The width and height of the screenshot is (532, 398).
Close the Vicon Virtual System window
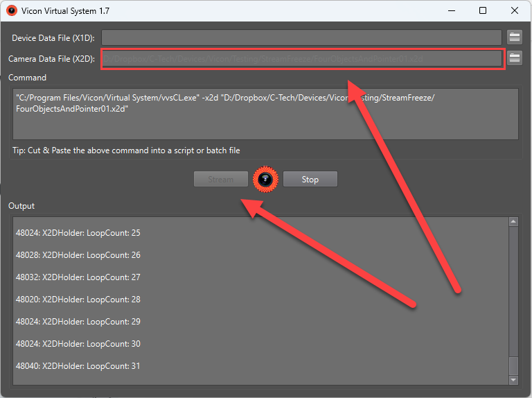[514, 11]
